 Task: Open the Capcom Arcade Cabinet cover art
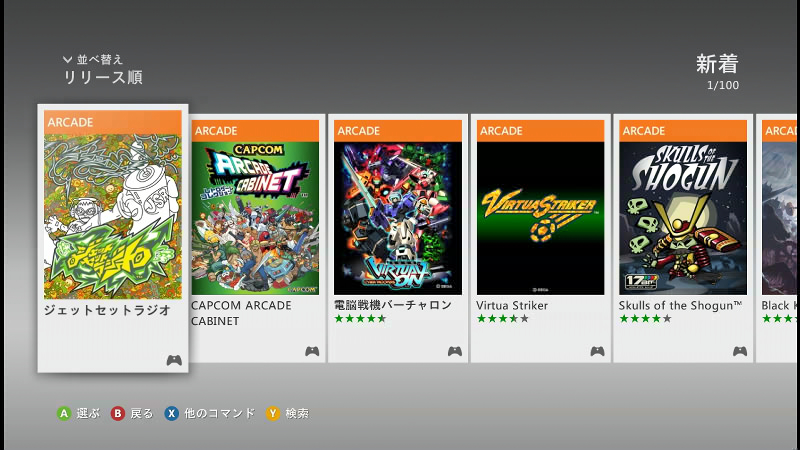(255, 218)
